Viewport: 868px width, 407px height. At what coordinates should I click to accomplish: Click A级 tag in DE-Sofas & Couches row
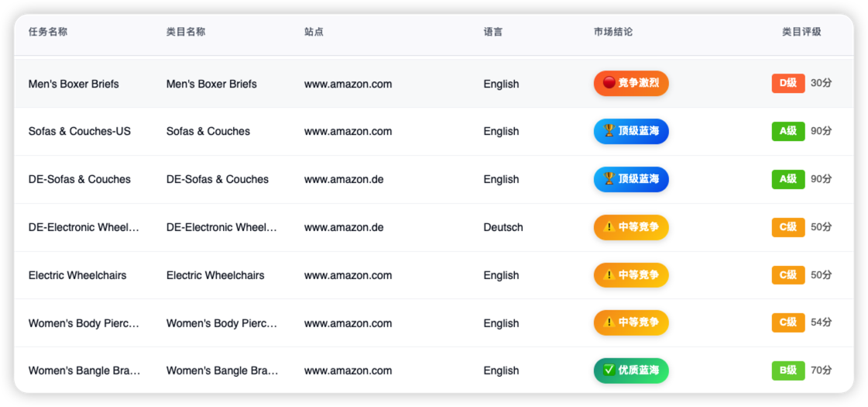point(788,179)
